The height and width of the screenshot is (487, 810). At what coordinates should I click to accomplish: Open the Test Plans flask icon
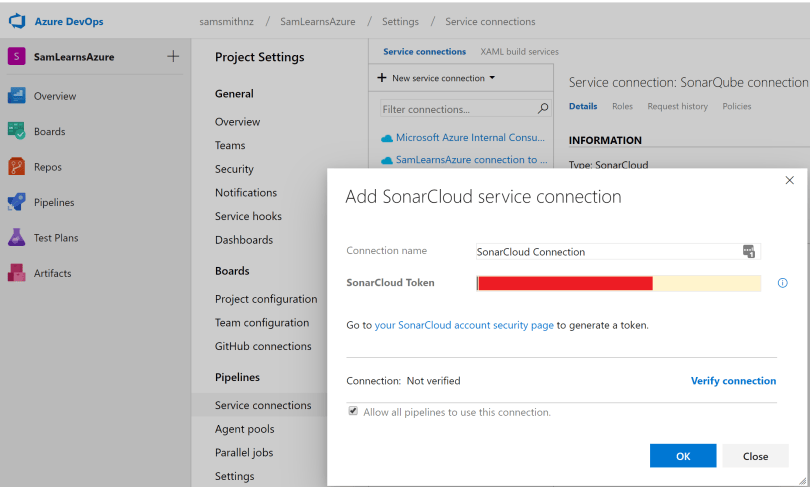(17, 238)
